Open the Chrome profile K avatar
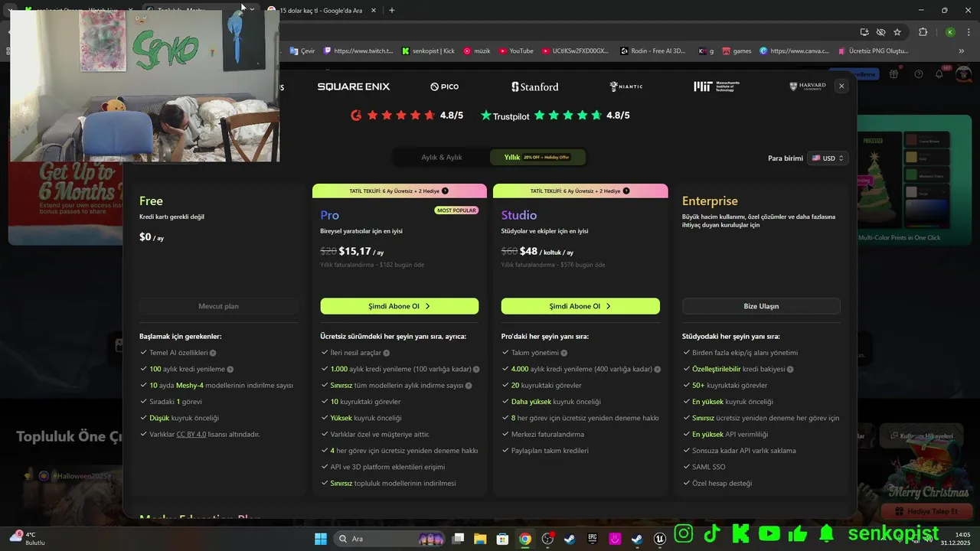This screenshot has height=551, width=980. 950,32
